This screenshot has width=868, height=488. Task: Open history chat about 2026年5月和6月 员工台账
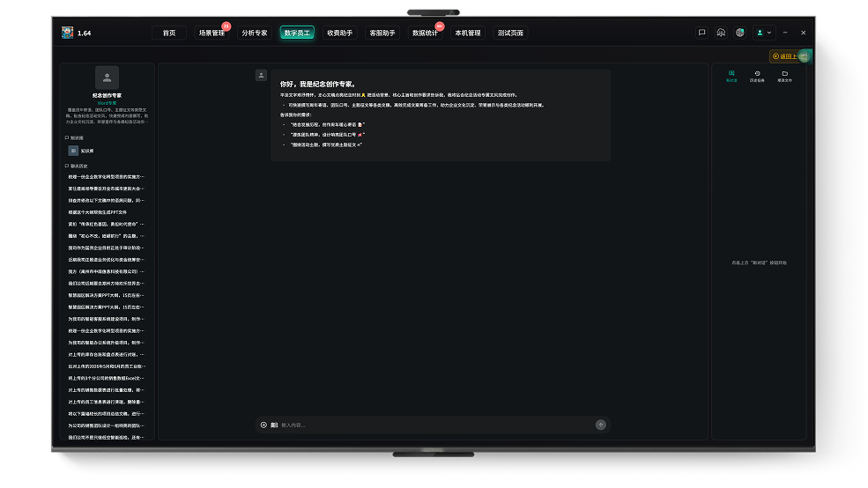(106, 366)
